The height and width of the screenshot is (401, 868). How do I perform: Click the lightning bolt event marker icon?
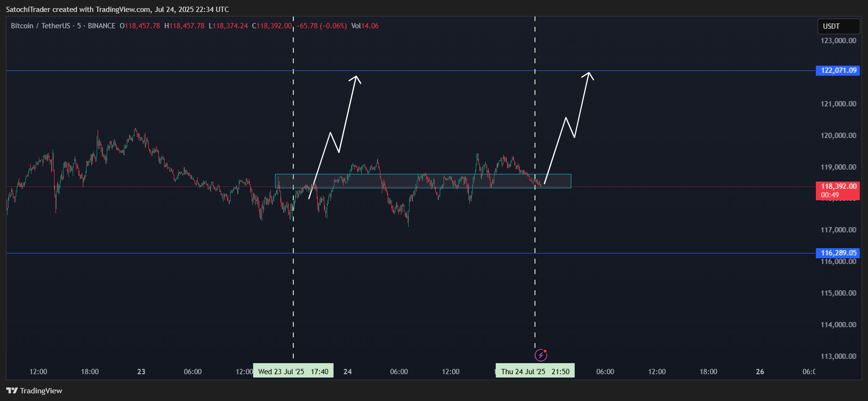541,355
